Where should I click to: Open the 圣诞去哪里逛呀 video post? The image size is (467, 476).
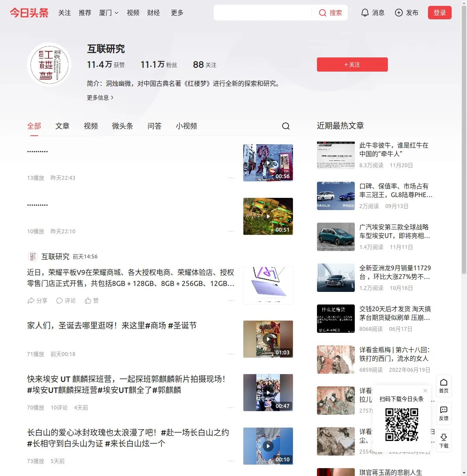point(112,326)
